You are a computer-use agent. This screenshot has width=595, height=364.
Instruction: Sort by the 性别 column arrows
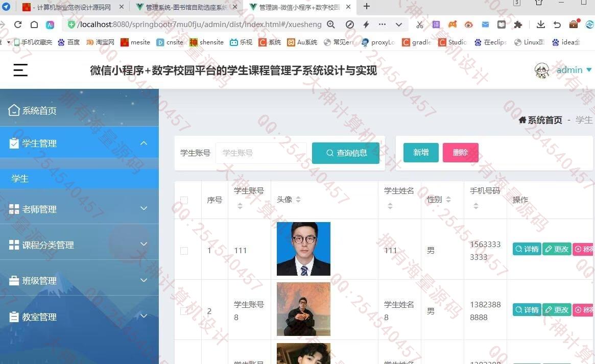(448, 200)
